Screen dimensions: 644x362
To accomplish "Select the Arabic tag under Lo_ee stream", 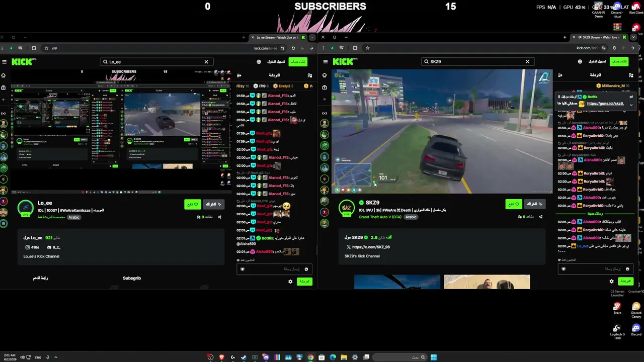I will pyautogui.click(x=74, y=217).
